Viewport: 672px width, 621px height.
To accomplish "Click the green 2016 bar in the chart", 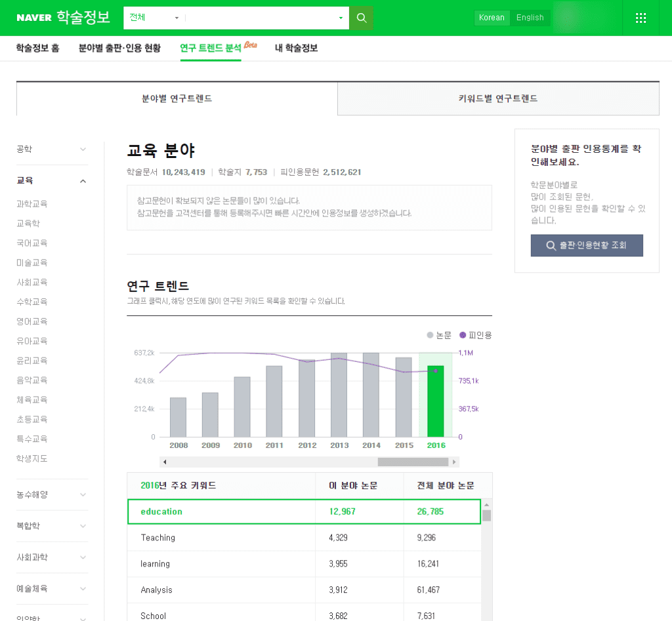I will (x=434, y=400).
